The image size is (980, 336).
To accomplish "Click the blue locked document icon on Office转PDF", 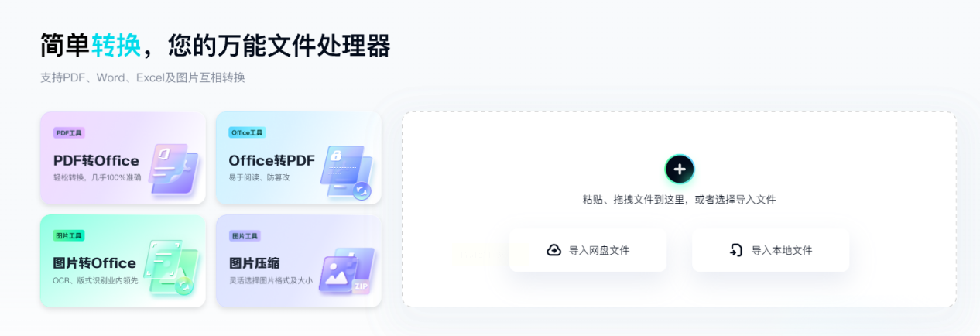I will click(x=347, y=171).
